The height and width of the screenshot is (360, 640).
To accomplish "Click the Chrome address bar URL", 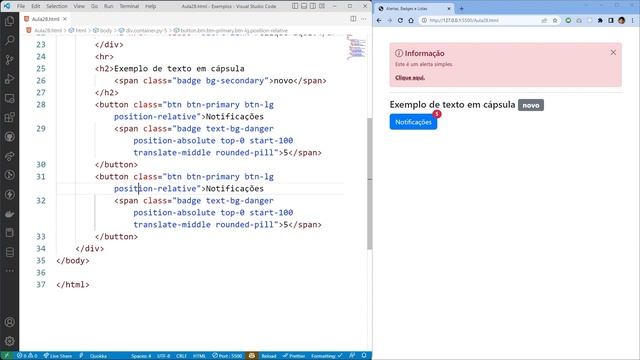I will tap(464, 20).
